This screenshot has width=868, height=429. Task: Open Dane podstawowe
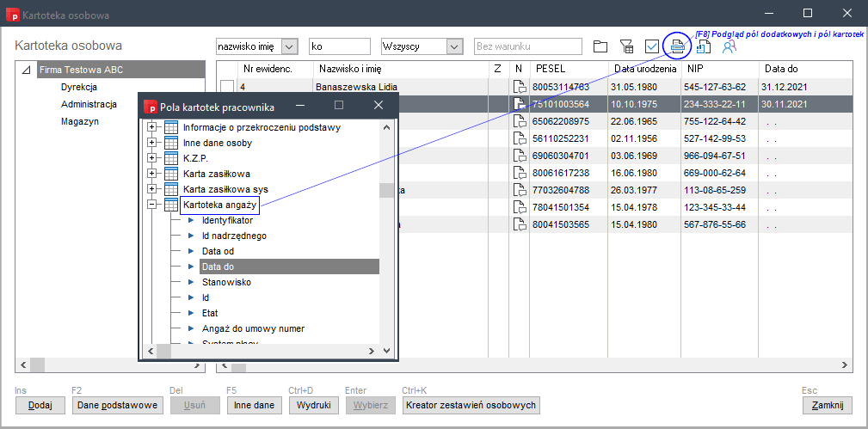coord(117,405)
